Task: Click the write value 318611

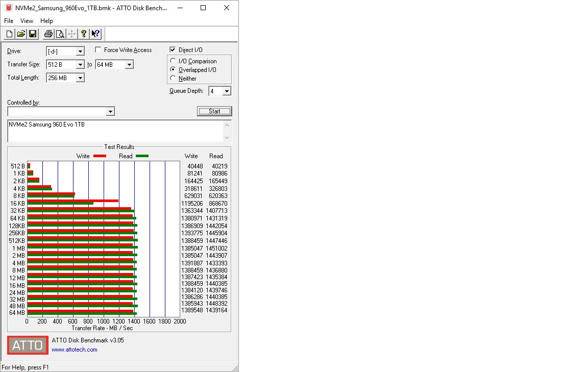Action: click(x=193, y=189)
